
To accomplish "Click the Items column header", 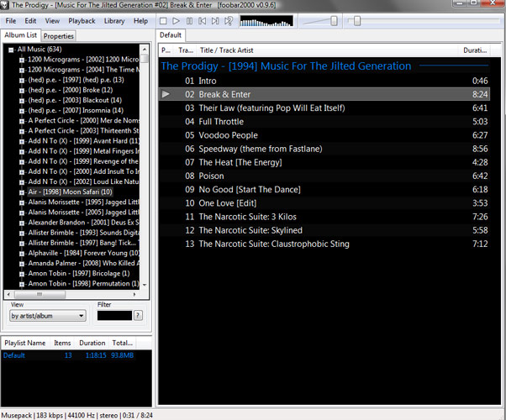I will (x=62, y=343).
